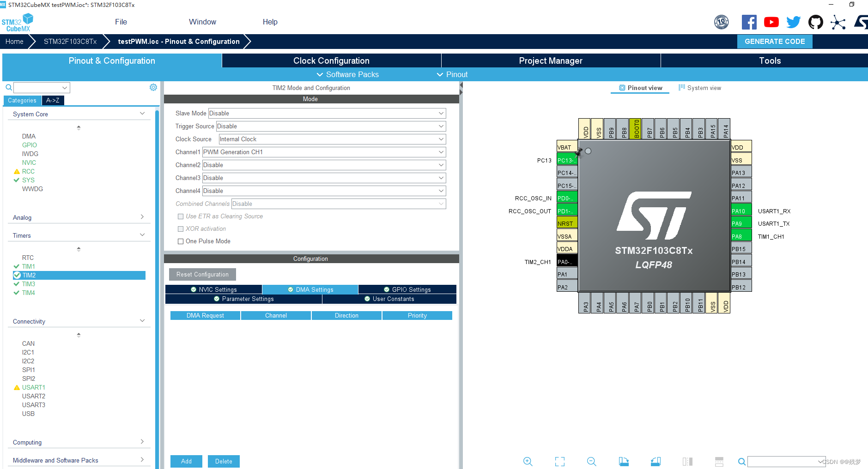Click the Zoom out icon below the pinout
This screenshot has height=469, width=868.
coord(592,461)
